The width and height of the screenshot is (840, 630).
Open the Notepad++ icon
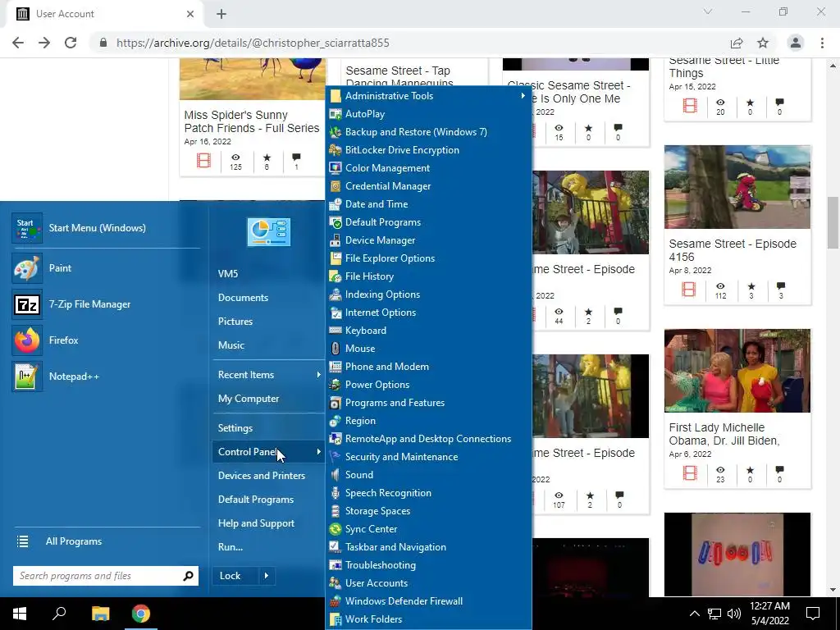[x=27, y=376]
